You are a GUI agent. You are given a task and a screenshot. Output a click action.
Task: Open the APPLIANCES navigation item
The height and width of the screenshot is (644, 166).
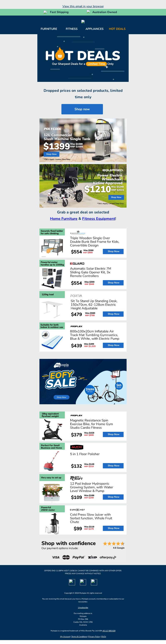click(x=94, y=29)
